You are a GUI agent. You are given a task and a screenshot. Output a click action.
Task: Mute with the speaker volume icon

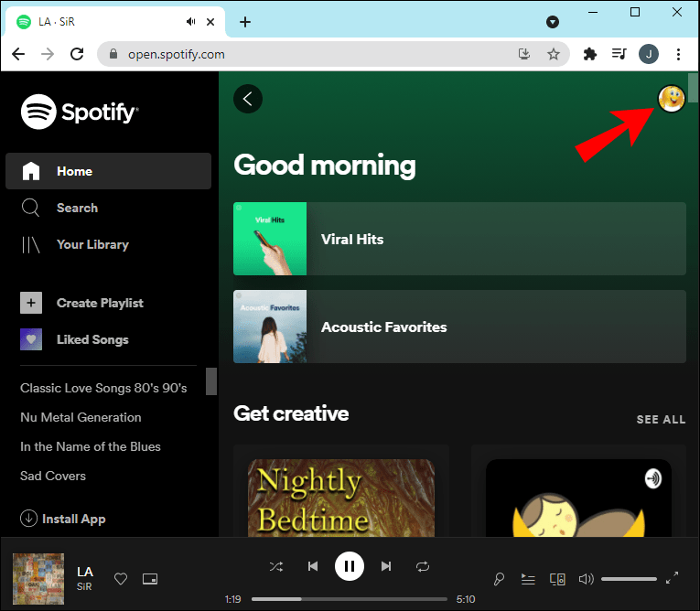[587, 579]
